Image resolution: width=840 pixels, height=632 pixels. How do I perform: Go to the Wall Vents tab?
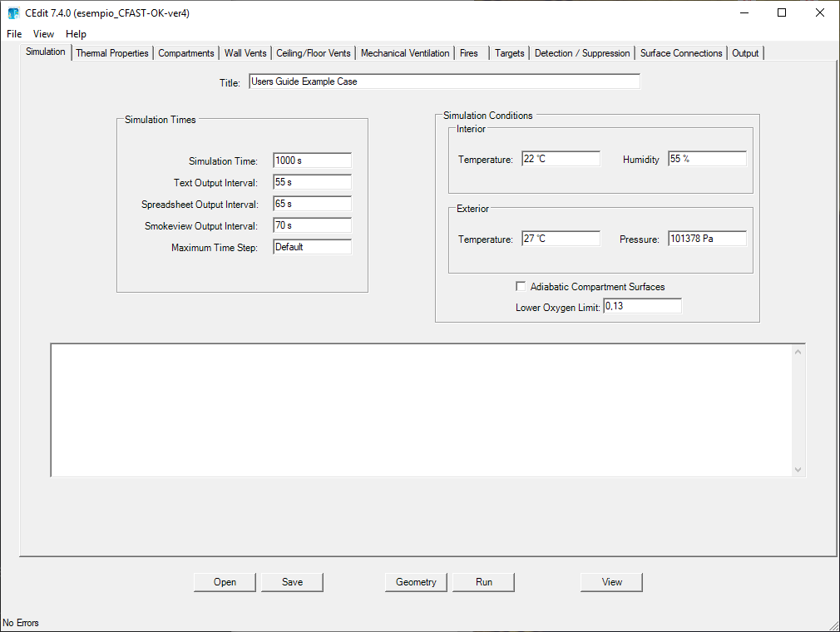click(x=245, y=53)
